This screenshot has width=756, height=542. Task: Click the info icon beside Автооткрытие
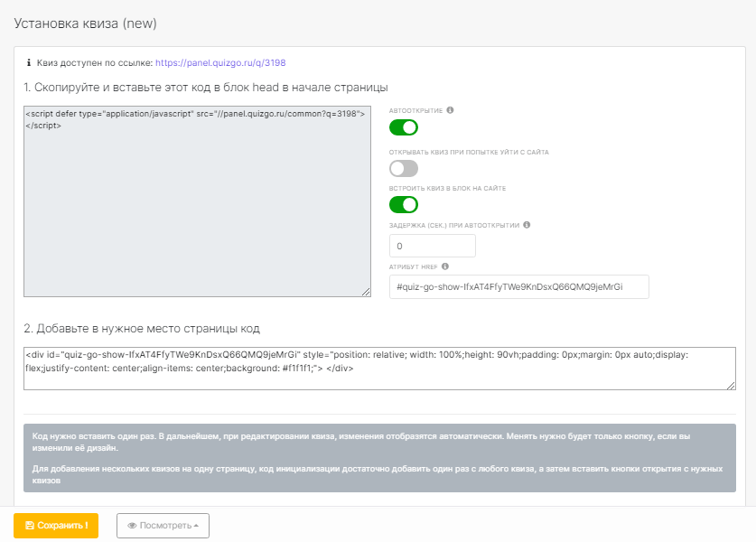point(450,110)
